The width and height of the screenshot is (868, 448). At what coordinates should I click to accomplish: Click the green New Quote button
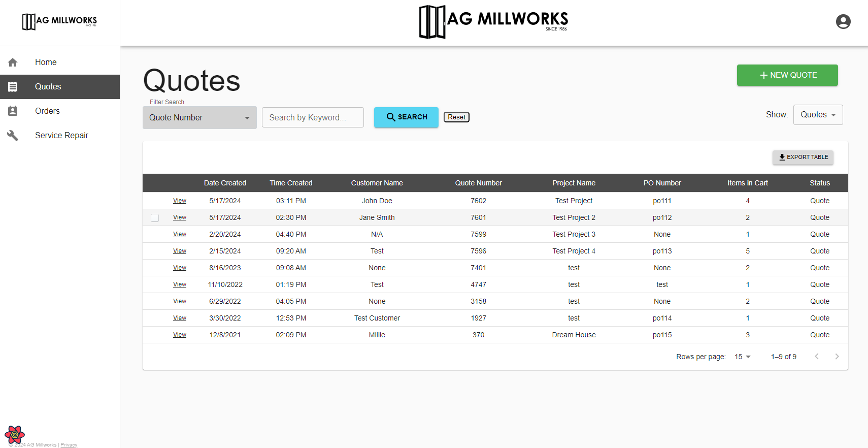tap(787, 75)
